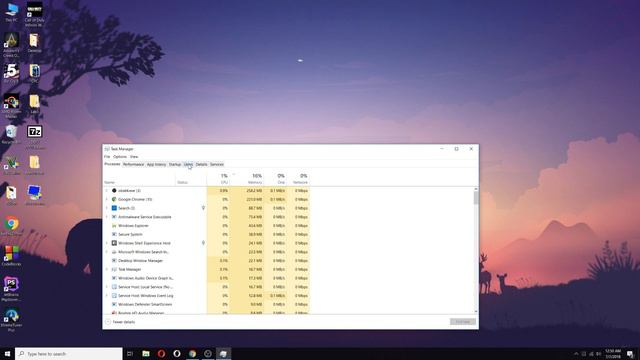Show hidden system tray icons
The width and height of the screenshot is (640, 360).
576,354
